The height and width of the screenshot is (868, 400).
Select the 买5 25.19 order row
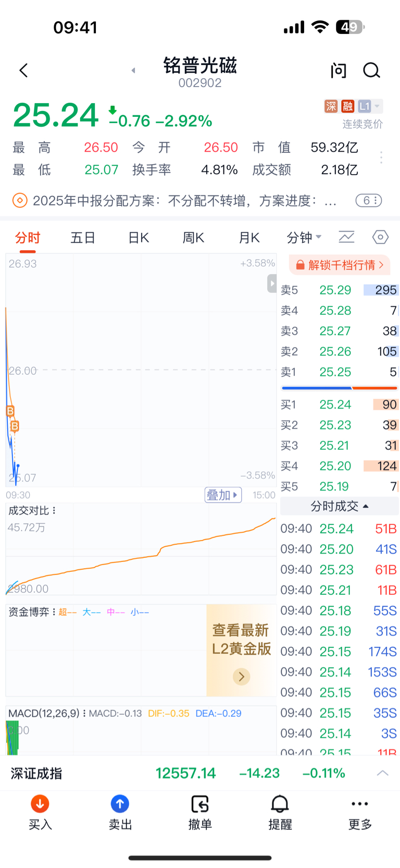tap(340, 486)
